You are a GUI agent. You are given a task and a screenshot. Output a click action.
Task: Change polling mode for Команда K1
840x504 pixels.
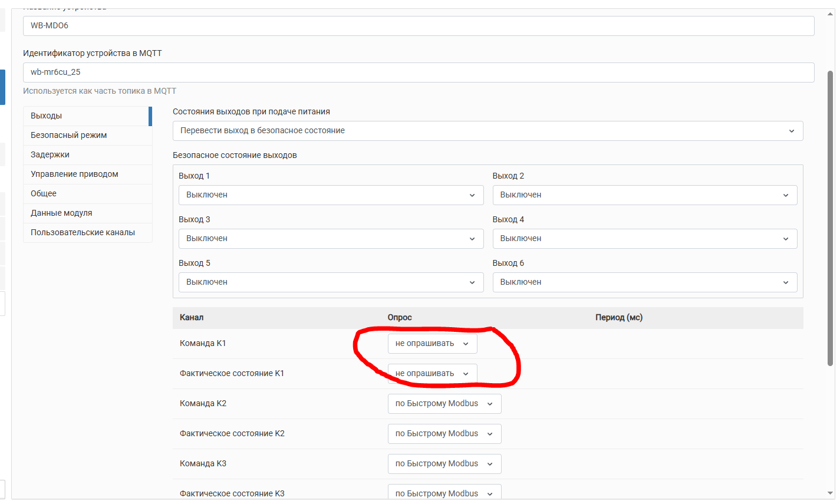432,344
